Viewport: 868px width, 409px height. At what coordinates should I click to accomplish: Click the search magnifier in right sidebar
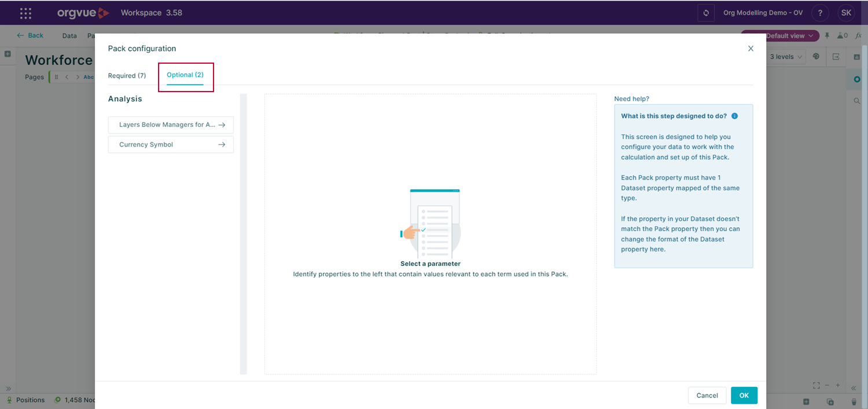(x=857, y=101)
